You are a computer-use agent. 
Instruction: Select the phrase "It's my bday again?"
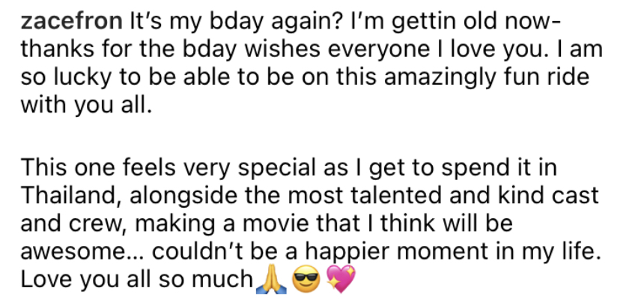tap(235, 22)
